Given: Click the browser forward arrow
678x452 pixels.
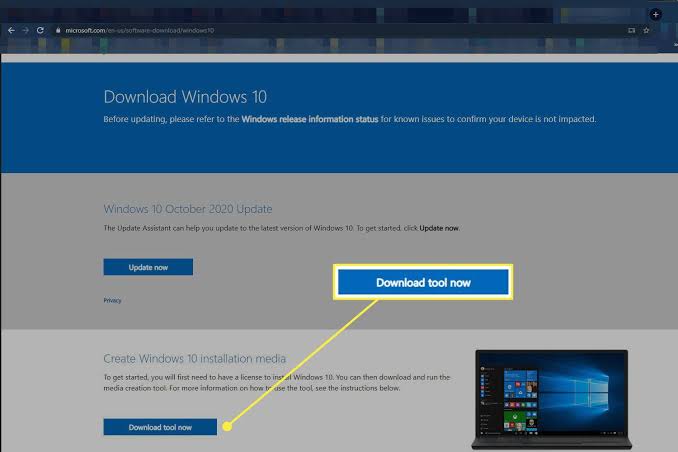Looking at the screenshot, I should [x=26, y=30].
